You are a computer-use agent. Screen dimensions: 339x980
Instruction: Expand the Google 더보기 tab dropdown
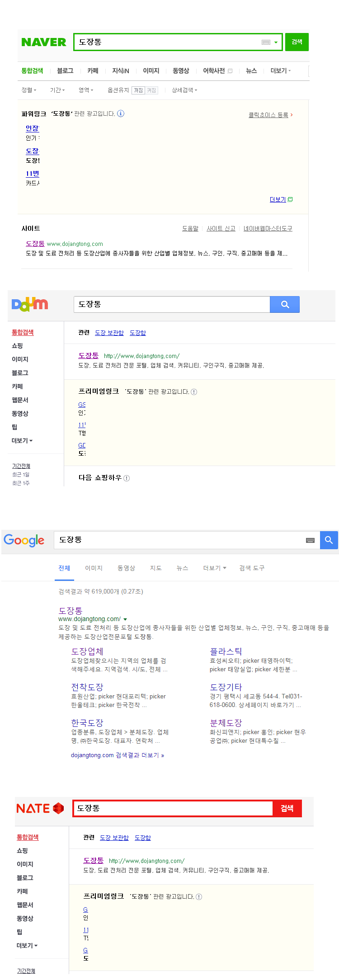215,568
